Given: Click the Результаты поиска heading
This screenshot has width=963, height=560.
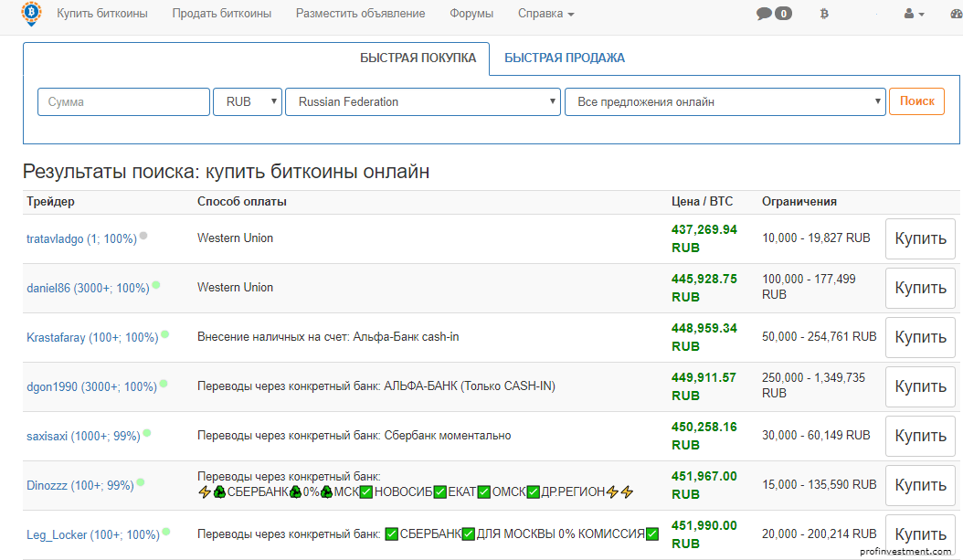Looking at the screenshot, I should click(x=226, y=172).
